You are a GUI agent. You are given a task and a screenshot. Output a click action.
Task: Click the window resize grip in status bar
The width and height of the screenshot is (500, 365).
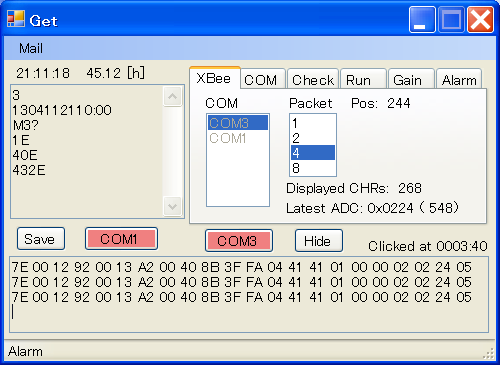pyautogui.click(x=488, y=353)
